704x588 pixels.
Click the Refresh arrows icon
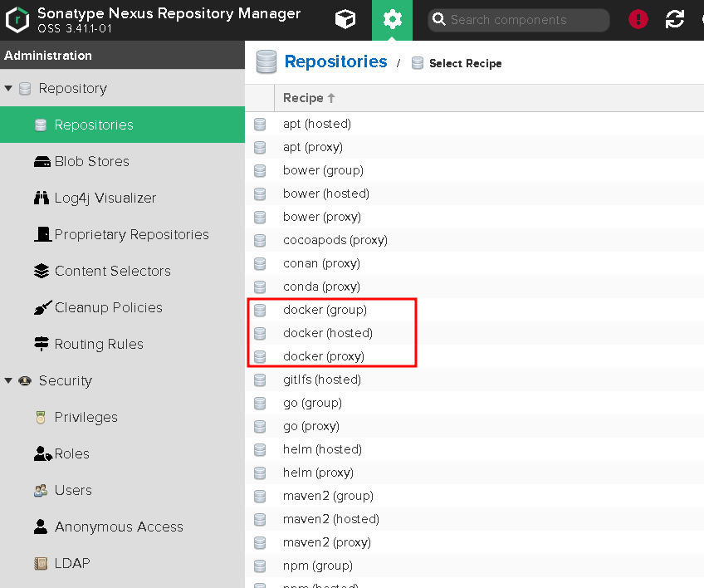pyautogui.click(x=674, y=19)
